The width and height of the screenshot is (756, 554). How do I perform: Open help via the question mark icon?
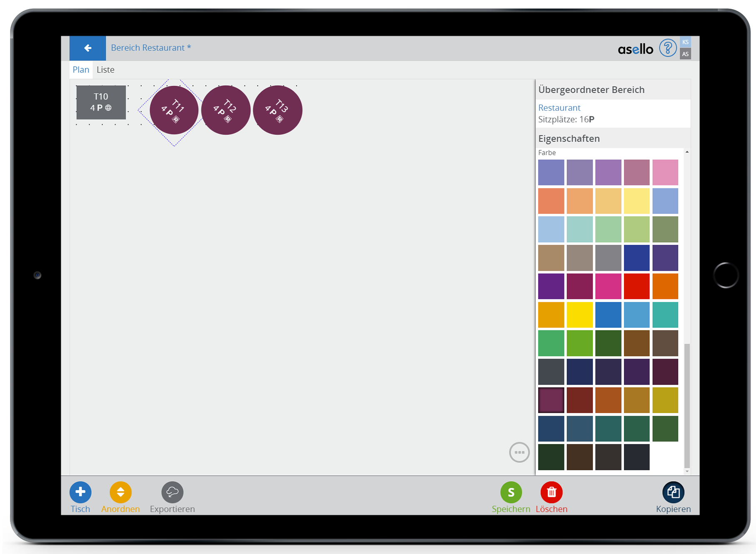pyautogui.click(x=667, y=48)
